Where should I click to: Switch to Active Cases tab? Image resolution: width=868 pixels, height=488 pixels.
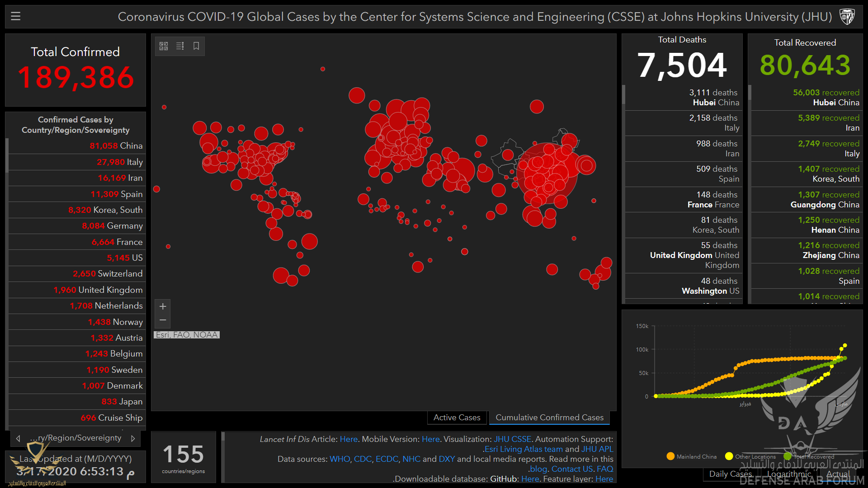(x=457, y=418)
